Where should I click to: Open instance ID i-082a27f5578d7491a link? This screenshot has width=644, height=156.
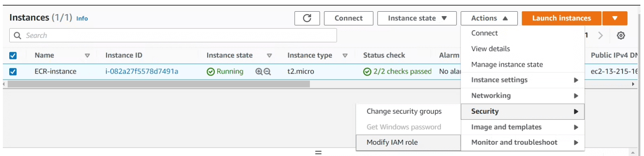point(142,71)
